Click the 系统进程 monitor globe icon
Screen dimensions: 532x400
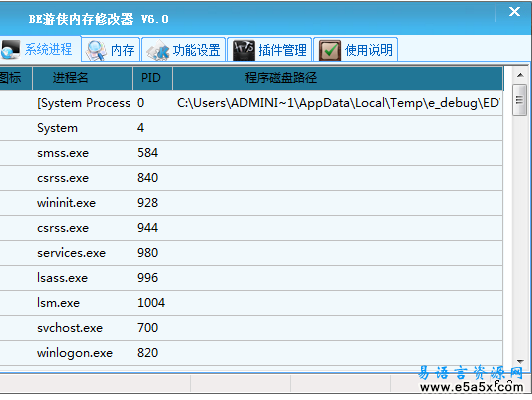pyautogui.click(x=11, y=50)
